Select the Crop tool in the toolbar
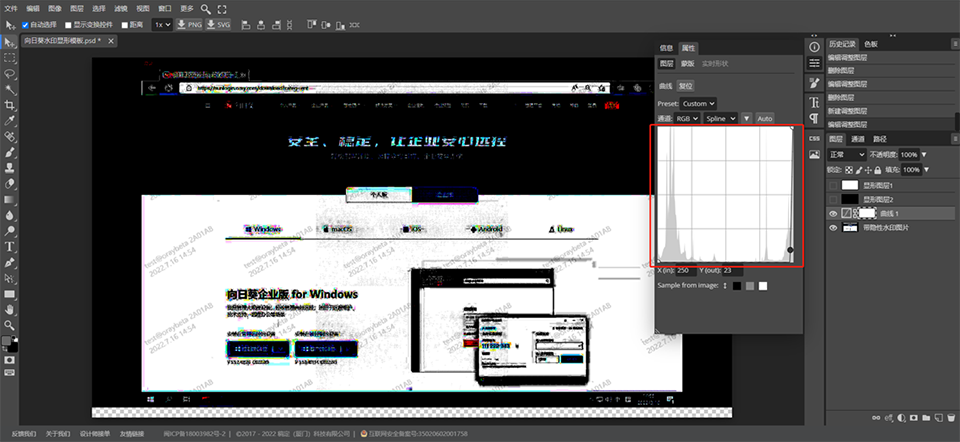The width and height of the screenshot is (960, 442). (9, 105)
